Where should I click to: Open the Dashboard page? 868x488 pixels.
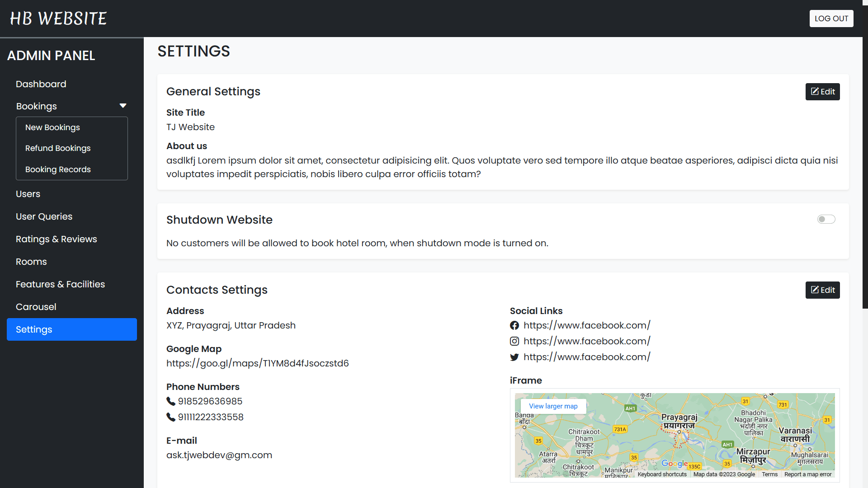pyautogui.click(x=41, y=84)
